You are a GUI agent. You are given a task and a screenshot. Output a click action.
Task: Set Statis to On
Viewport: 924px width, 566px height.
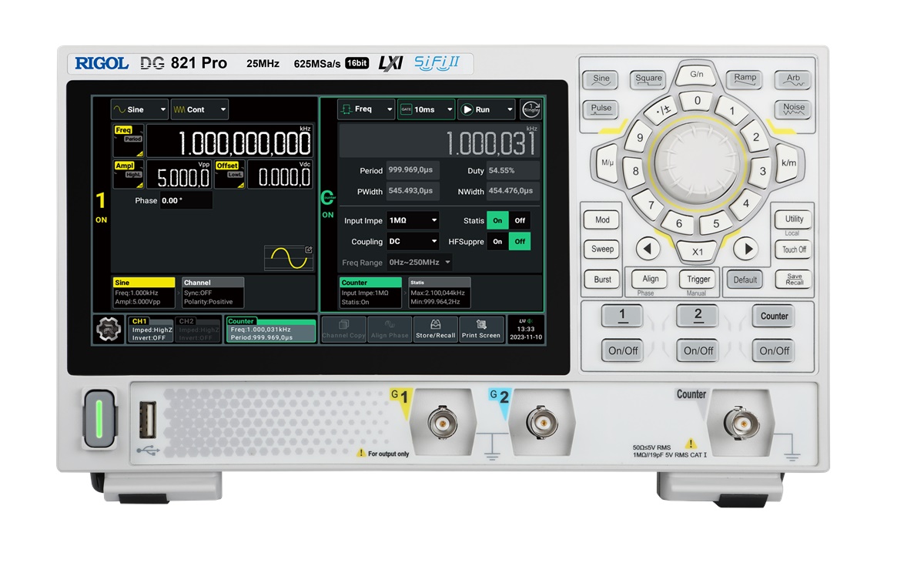tap(497, 220)
